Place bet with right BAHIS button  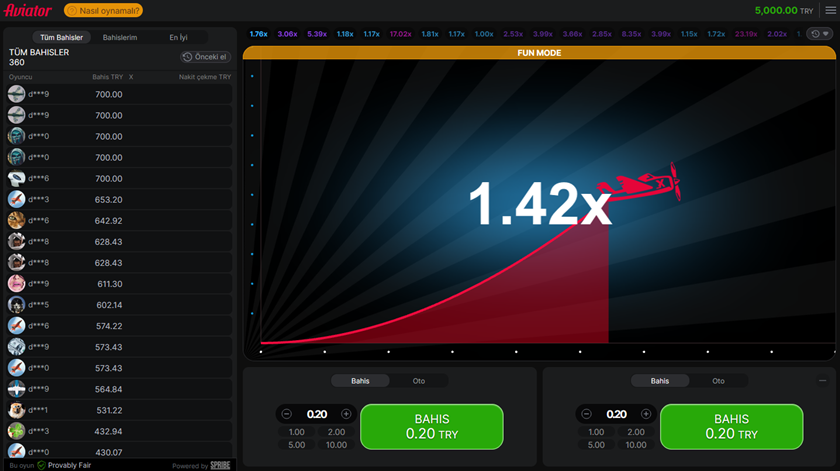[x=731, y=427]
